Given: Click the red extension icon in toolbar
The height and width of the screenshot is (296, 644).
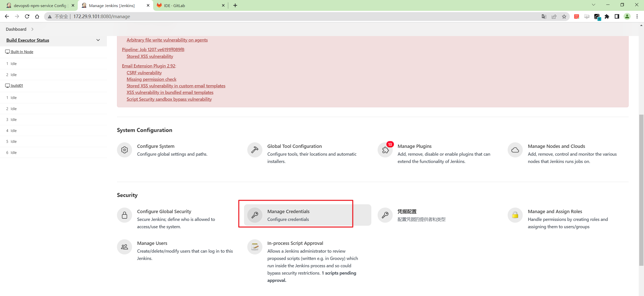Looking at the screenshot, I should (x=577, y=17).
